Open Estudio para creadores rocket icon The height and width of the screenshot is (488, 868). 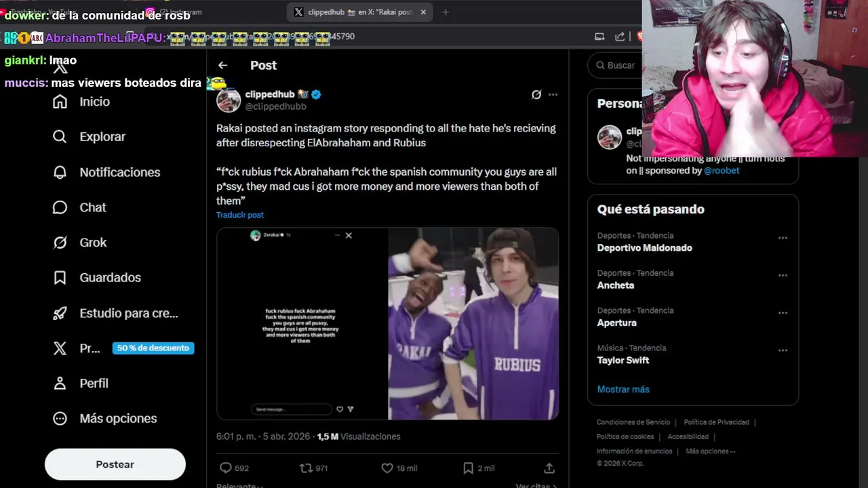(60, 313)
